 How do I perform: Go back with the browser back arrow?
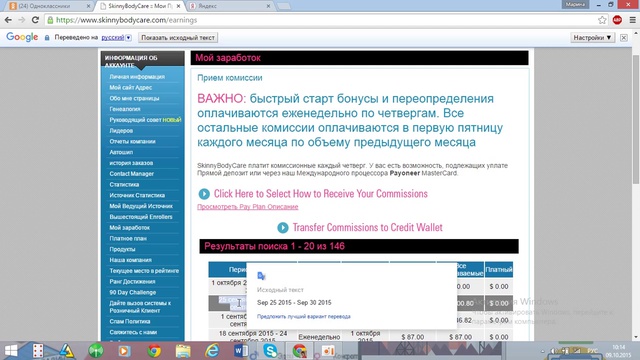(x=8, y=20)
